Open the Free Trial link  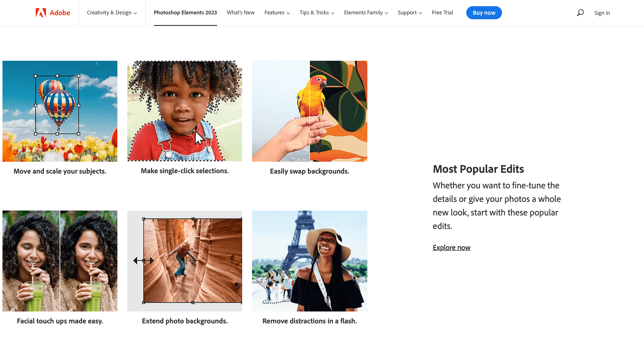(x=442, y=13)
